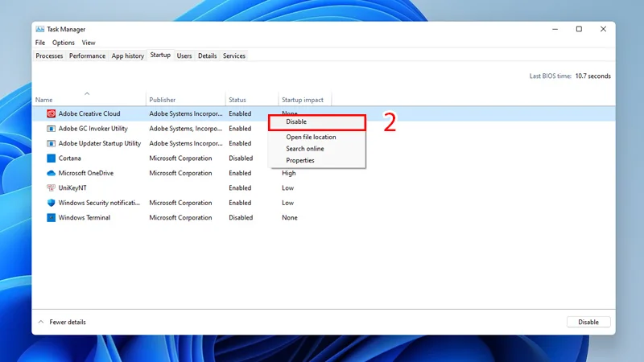This screenshot has height=362, width=644.
Task: Select the Windows Security notification entry
Action: (99, 203)
